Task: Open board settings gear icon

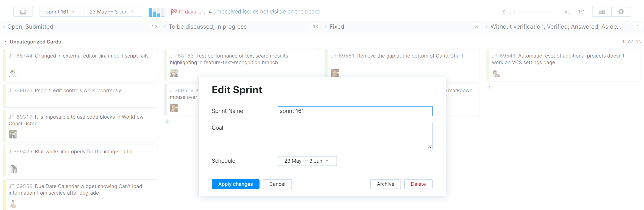Action: pos(621,12)
